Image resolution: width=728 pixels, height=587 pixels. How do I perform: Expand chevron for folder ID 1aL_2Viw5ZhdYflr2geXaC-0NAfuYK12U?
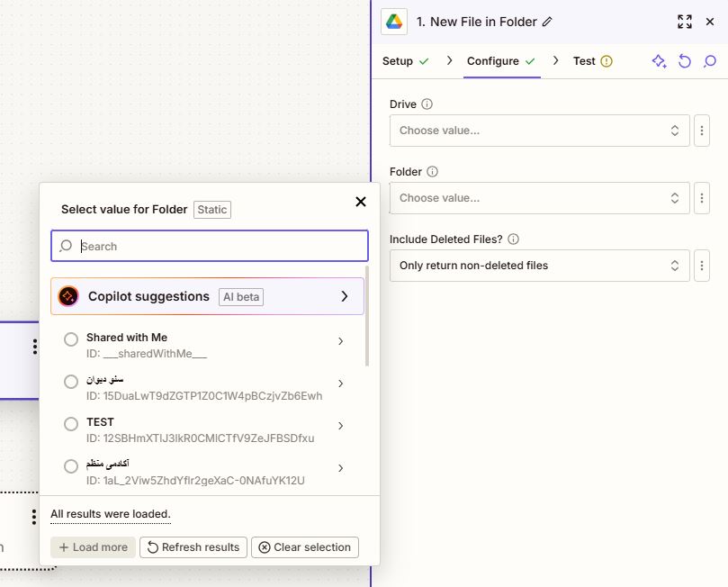click(x=340, y=468)
